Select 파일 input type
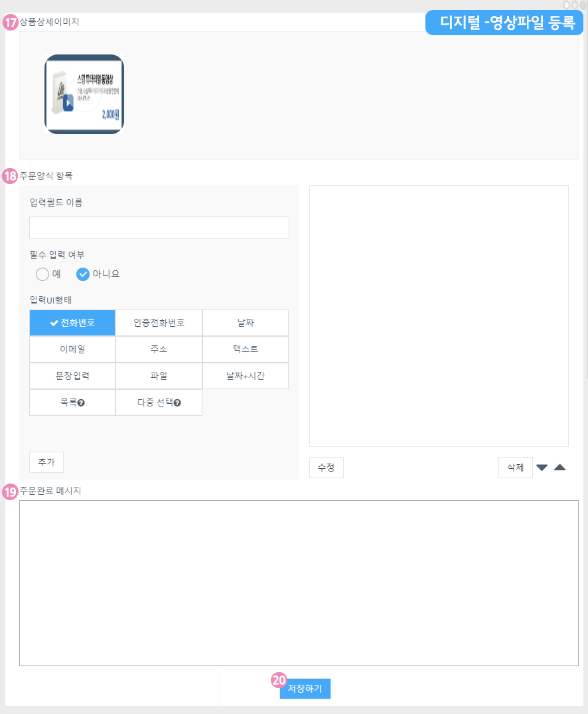 click(x=159, y=376)
